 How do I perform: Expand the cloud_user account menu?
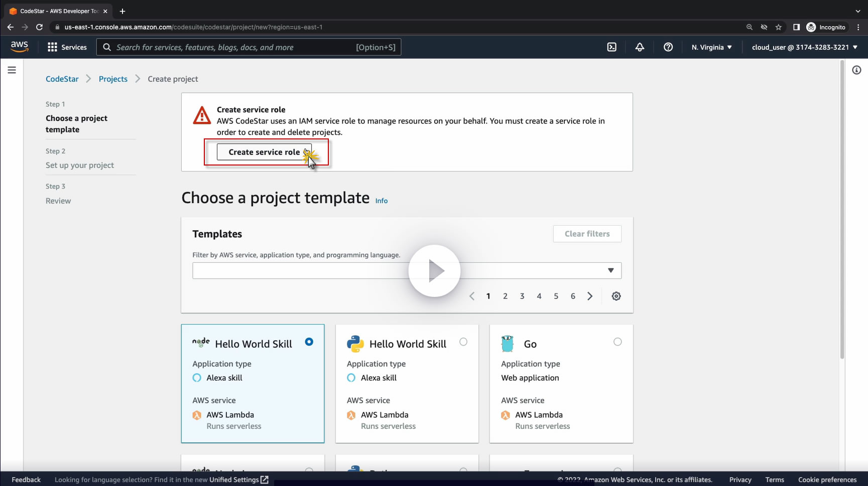805,47
